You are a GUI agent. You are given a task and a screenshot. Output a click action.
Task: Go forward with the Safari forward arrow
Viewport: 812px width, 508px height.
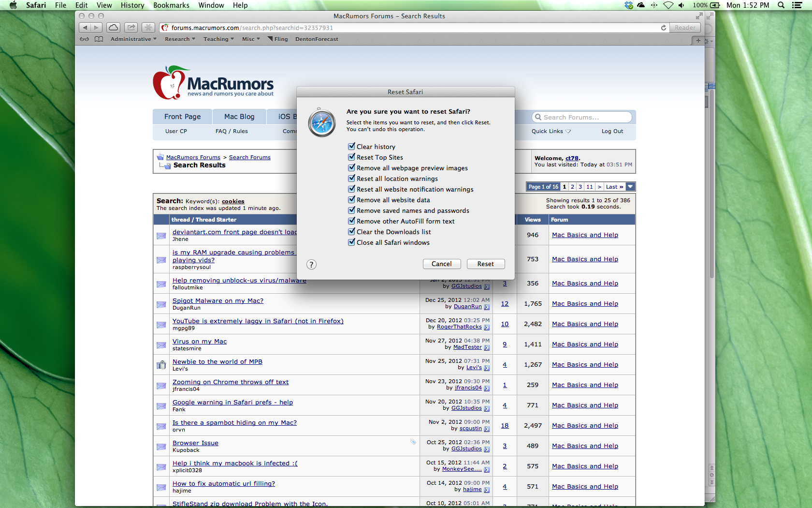pos(96,28)
